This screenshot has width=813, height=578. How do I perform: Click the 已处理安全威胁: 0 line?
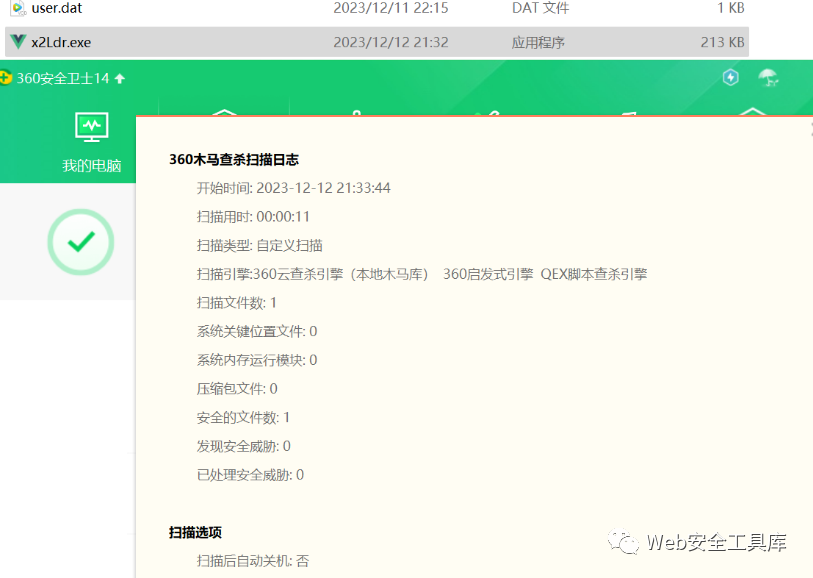pos(250,475)
